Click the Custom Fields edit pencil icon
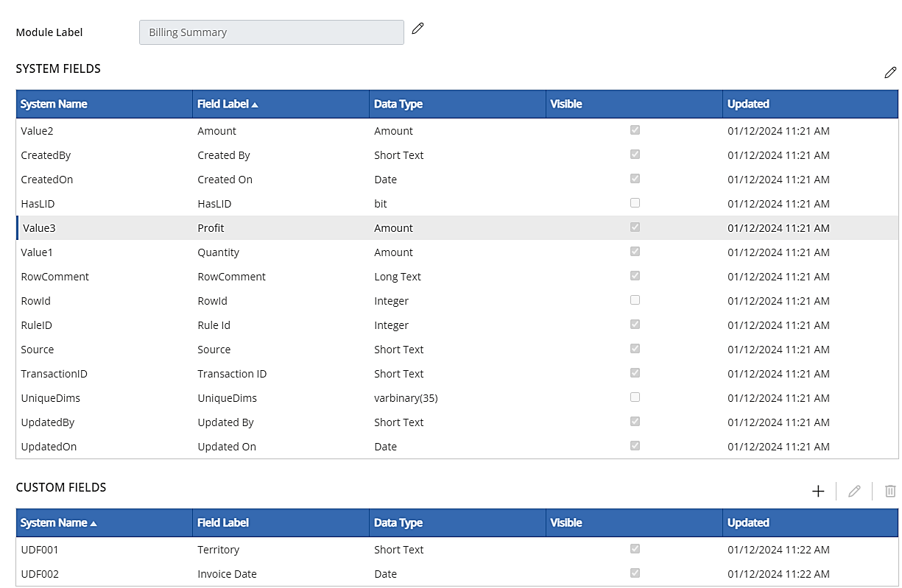 click(854, 491)
